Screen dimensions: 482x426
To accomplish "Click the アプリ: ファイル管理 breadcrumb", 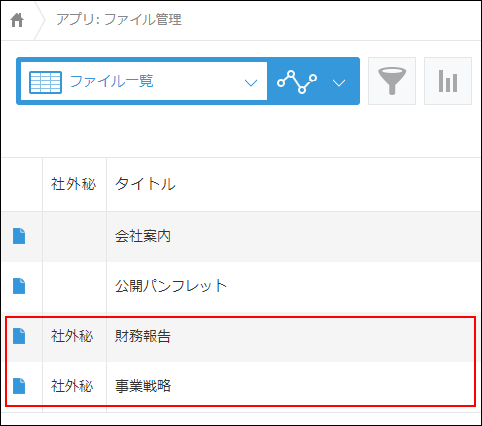I will click(119, 20).
